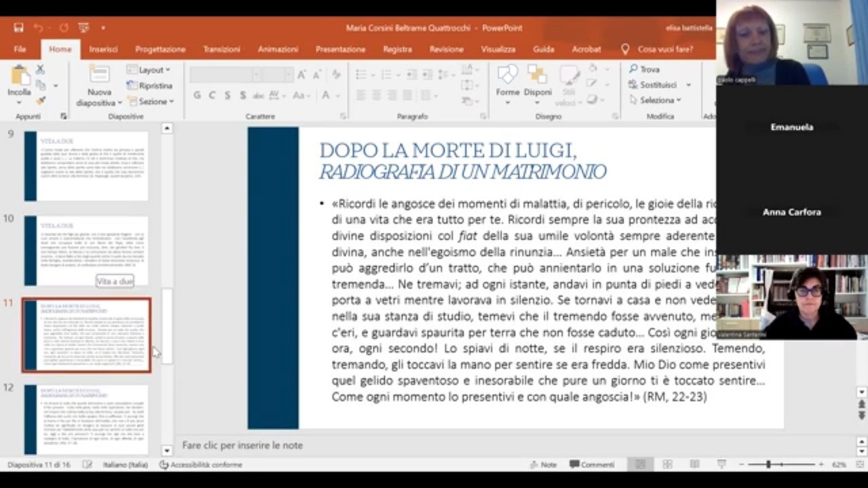Open the Sostituisci dropdown arrow
The height and width of the screenshot is (488, 868).
click(688, 85)
